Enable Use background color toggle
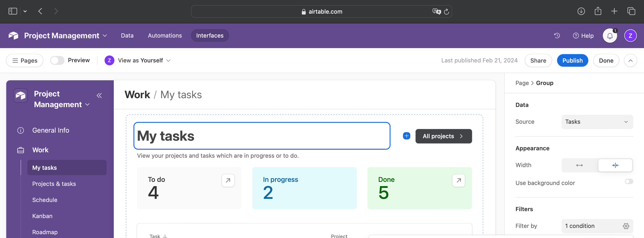The width and height of the screenshot is (644, 238). [x=629, y=182]
